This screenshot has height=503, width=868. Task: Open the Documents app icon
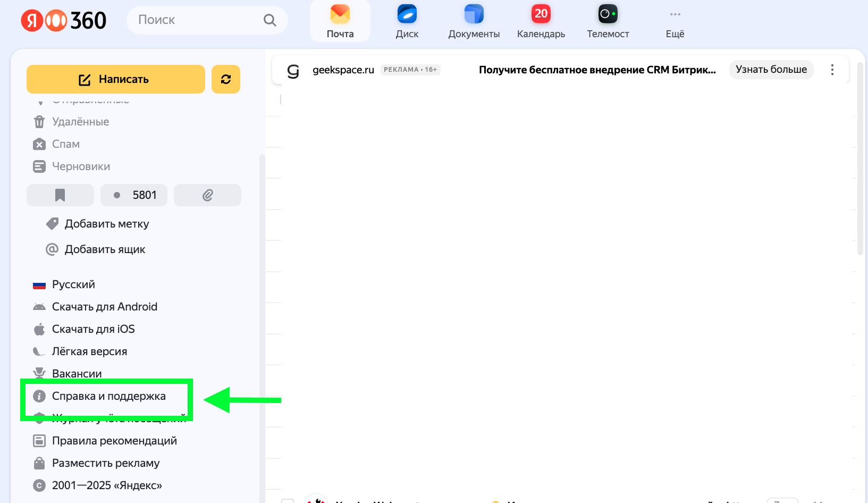tap(474, 15)
